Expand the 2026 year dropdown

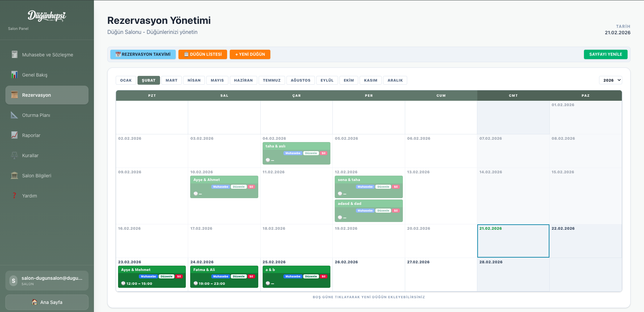tap(610, 80)
